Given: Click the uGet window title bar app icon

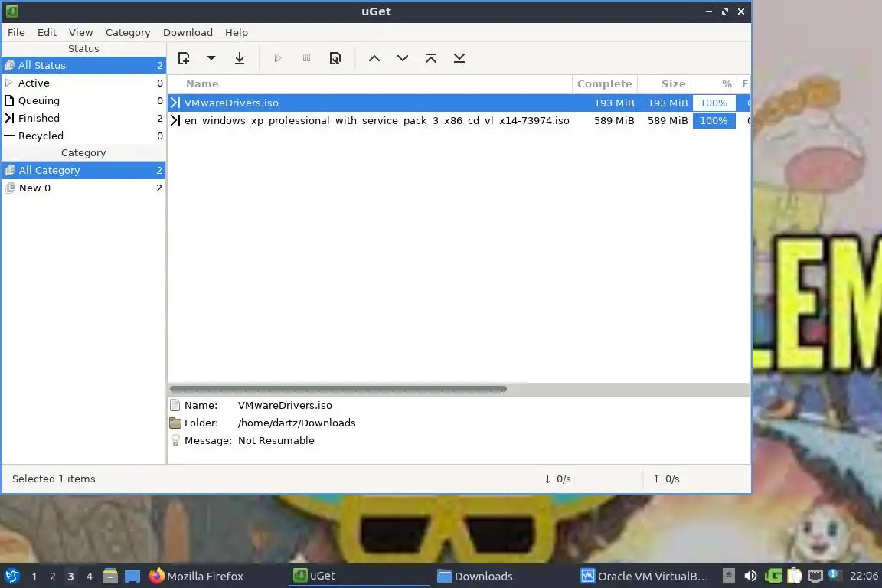Looking at the screenshot, I should (x=11, y=11).
